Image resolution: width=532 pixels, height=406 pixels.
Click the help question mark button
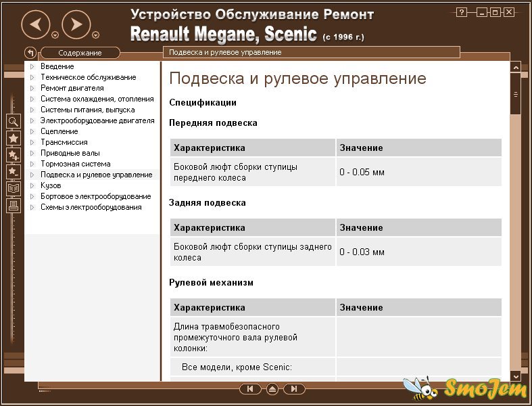coord(462,13)
